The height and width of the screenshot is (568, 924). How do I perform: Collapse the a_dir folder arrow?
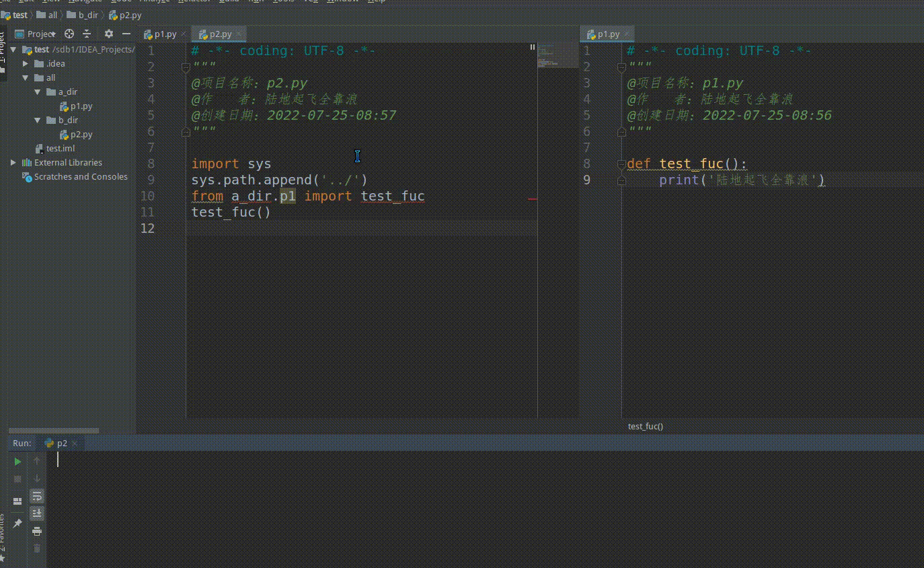pos(38,92)
